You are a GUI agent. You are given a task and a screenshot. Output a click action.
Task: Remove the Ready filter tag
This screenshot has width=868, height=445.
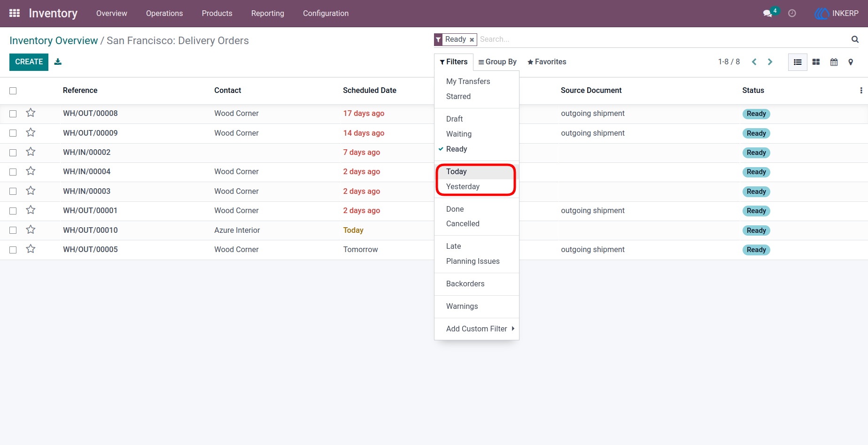(x=472, y=40)
